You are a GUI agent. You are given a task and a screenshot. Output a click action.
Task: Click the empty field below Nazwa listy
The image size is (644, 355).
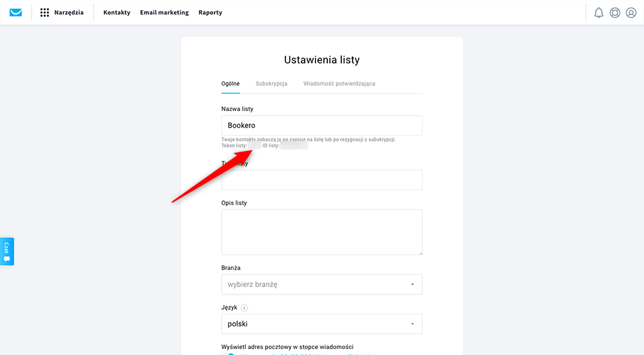coord(321,180)
